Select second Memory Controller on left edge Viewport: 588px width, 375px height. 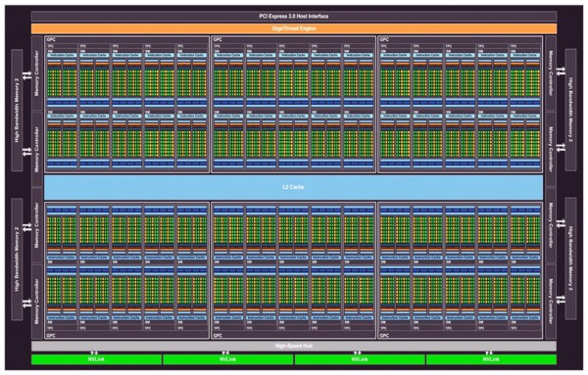pos(37,149)
